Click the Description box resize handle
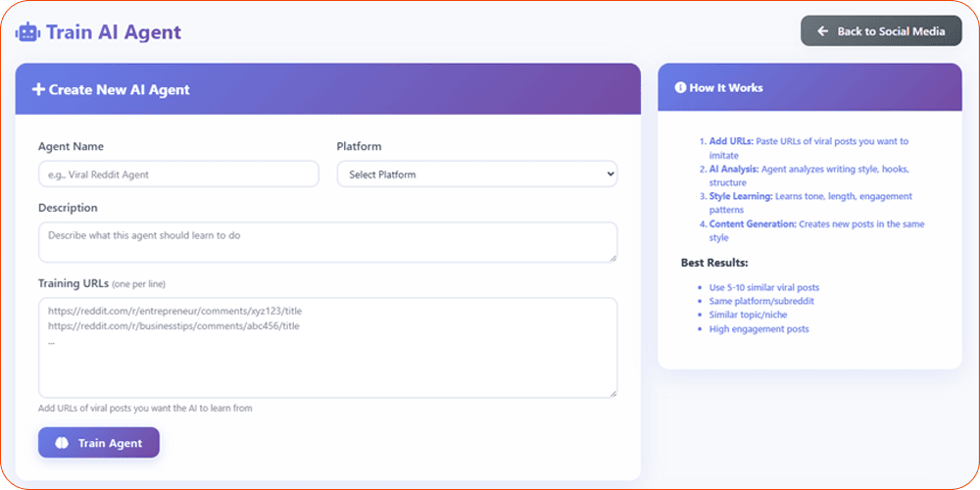The width and height of the screenshot is (980, 490). point(612,258)
